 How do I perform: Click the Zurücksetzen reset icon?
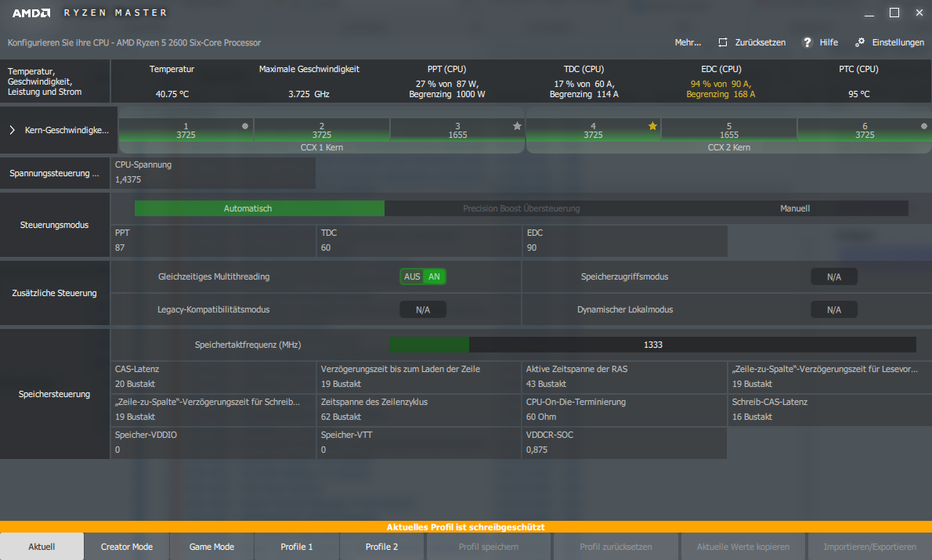pos(723,42)
